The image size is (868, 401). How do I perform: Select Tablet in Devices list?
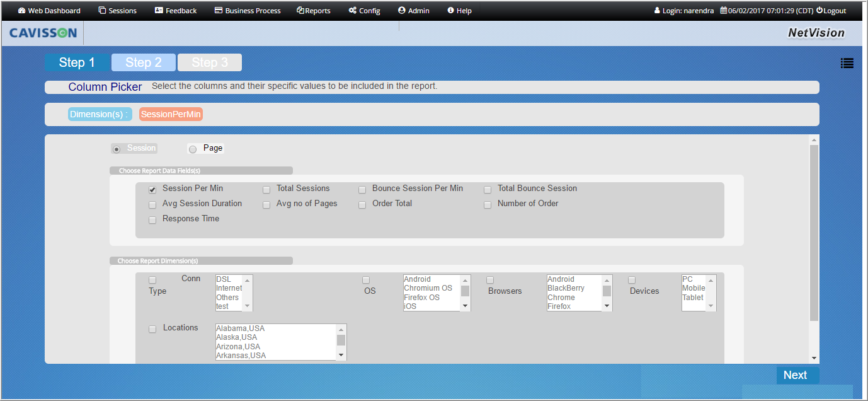pos(694,298)
